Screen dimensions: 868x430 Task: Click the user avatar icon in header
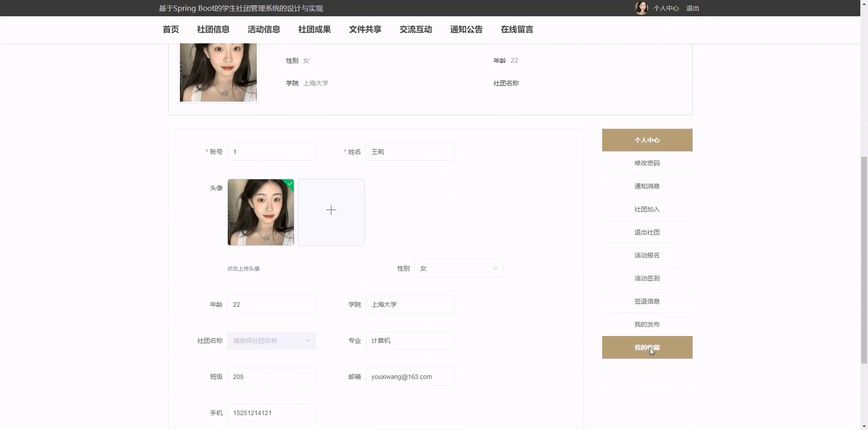tap(641, 8)
